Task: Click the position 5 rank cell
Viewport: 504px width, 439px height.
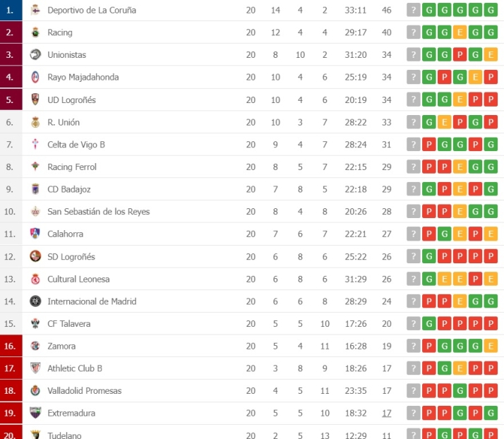Action: pos(10,100)
